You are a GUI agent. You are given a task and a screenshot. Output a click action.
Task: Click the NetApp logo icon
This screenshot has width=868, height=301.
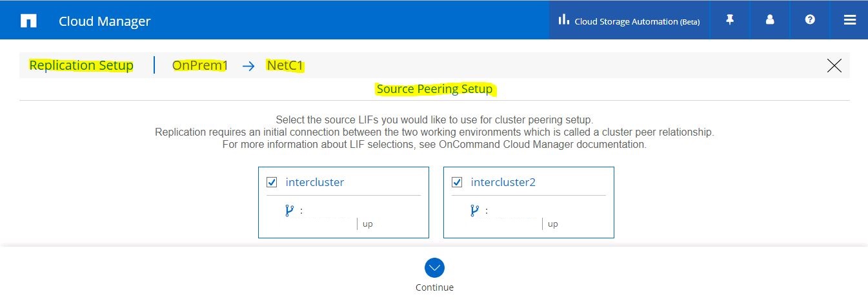point(28,21)
